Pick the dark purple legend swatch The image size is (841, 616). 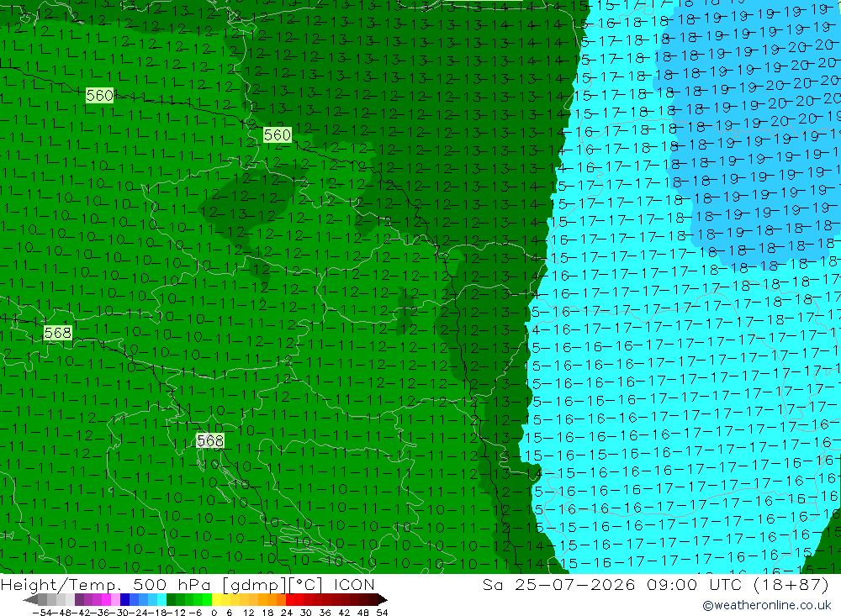79,599
